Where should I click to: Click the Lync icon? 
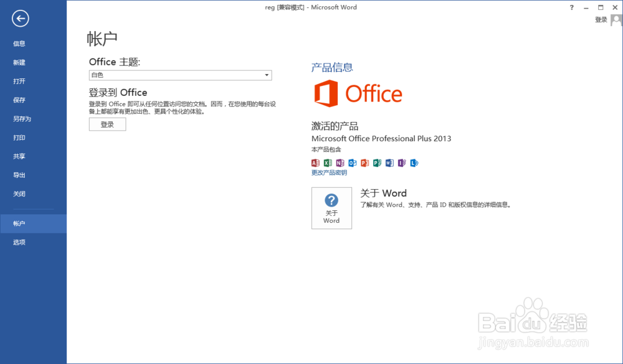click(413, 162)
